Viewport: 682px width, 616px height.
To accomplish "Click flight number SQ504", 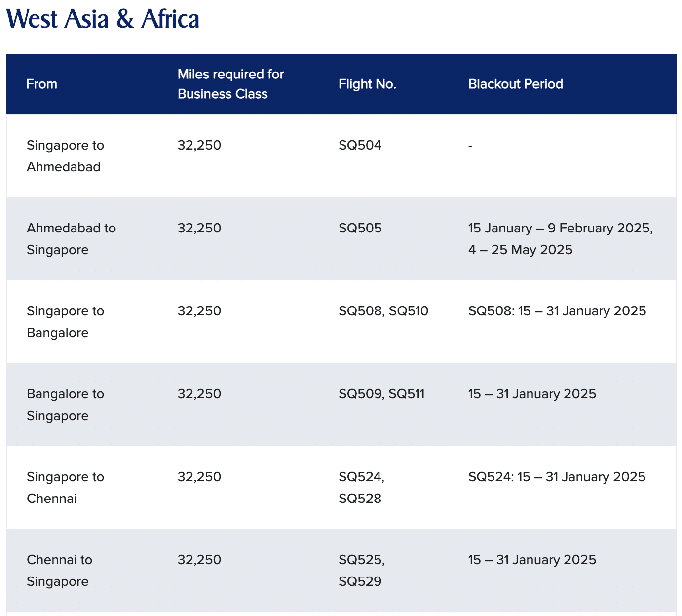I will [360, 145].
